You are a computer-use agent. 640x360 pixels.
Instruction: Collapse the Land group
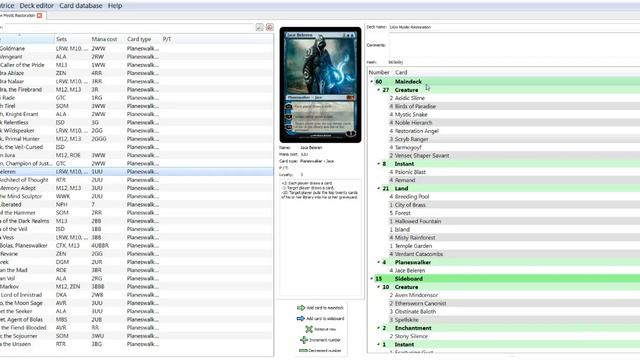click(x=379, y=188)
